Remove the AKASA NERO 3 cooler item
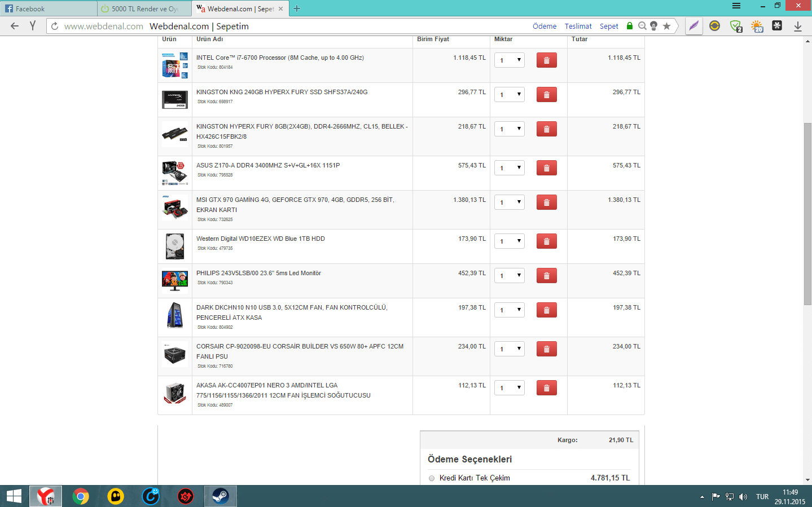812x507 pixels. [546, 388]
